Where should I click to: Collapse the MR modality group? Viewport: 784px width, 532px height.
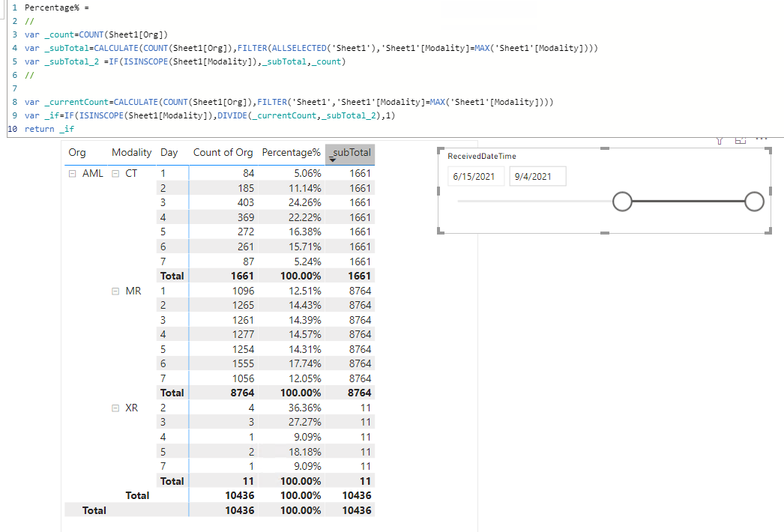coord(115,291)
